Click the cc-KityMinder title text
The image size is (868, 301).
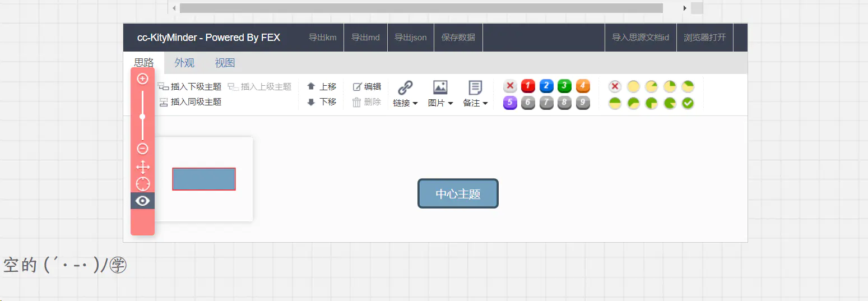208,38
